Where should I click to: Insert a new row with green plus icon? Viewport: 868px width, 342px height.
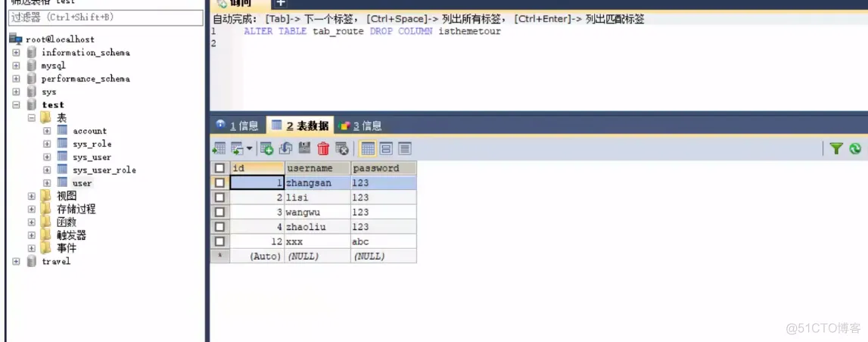267,148
